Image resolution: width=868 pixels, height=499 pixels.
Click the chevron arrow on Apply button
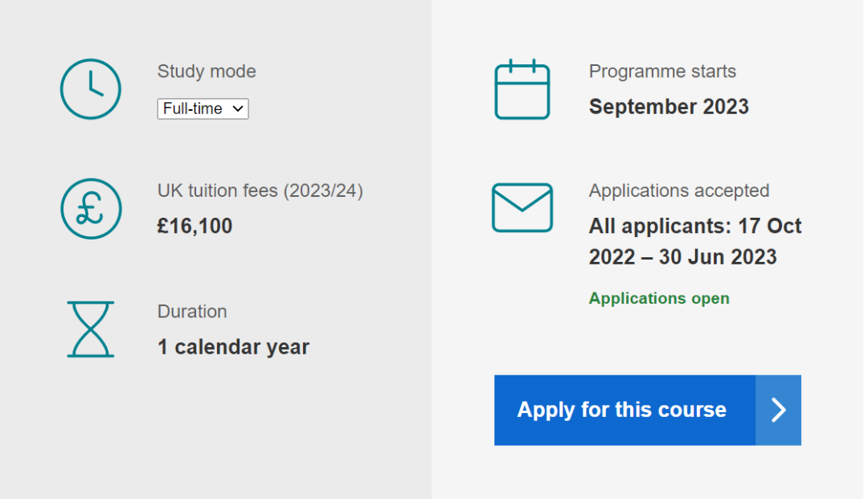pos(778,410)
